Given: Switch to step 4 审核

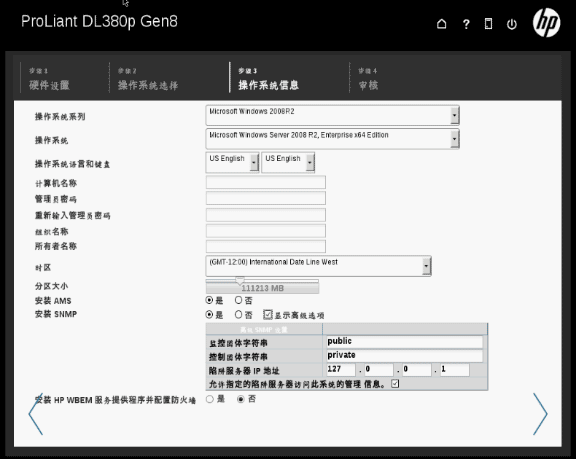Looking at the screenshot, I should [x=368, y=79].
